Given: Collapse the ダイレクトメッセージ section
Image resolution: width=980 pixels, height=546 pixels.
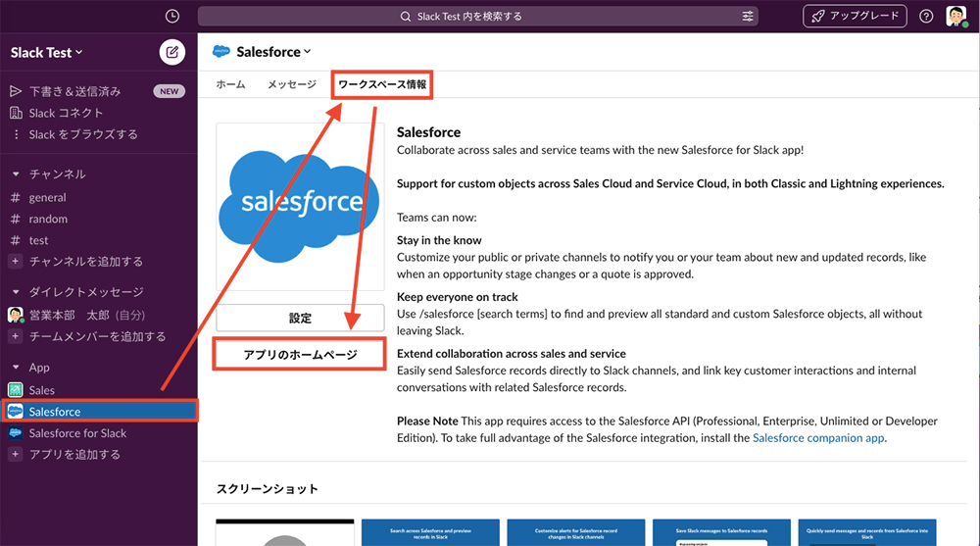Looking at the screenshot, I should point(16,292).
